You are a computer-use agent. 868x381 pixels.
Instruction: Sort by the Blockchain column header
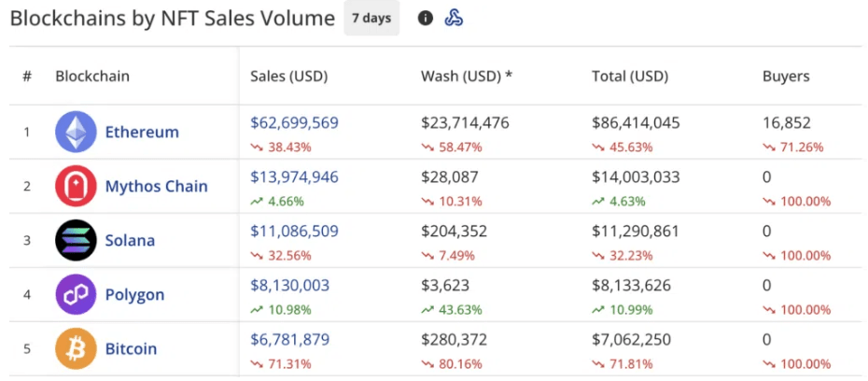(x=92, y=76)
